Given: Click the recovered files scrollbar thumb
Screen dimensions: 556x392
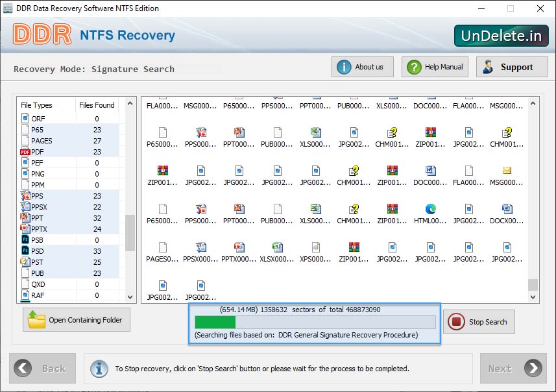Looking at the screenshot, I should click(x=533, y=284).
